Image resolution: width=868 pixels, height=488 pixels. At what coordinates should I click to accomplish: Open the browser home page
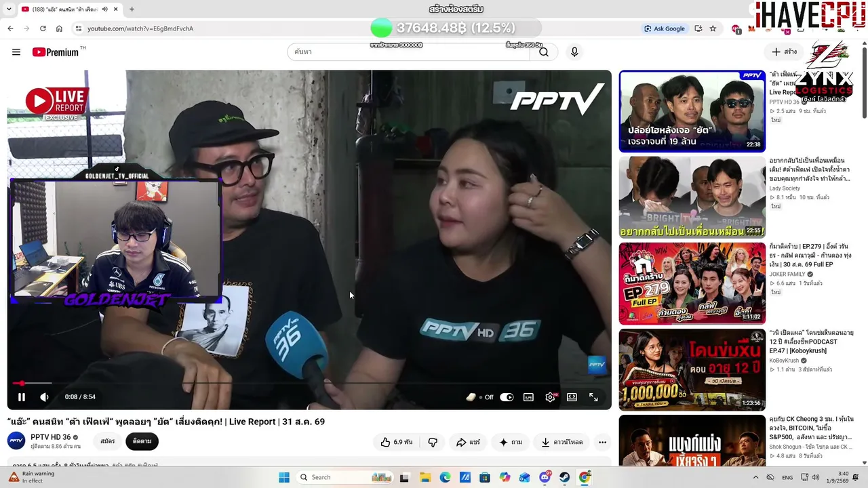point(59,28)
